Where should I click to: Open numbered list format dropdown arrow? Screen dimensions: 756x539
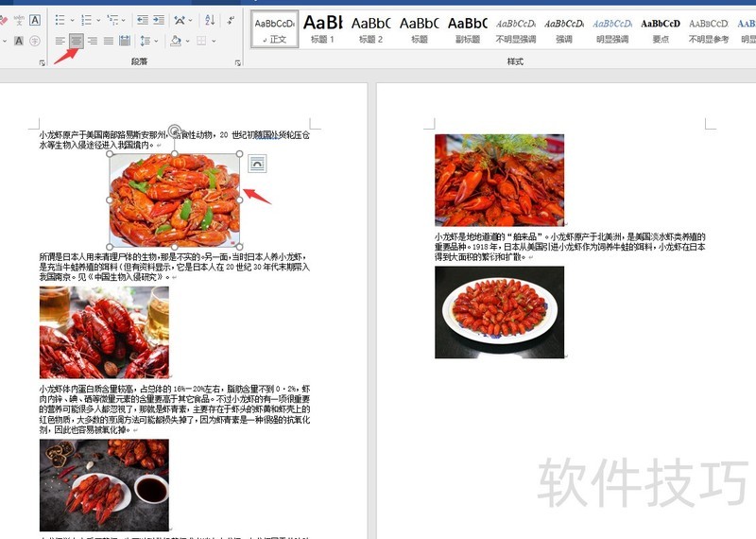tap(98, 20)
